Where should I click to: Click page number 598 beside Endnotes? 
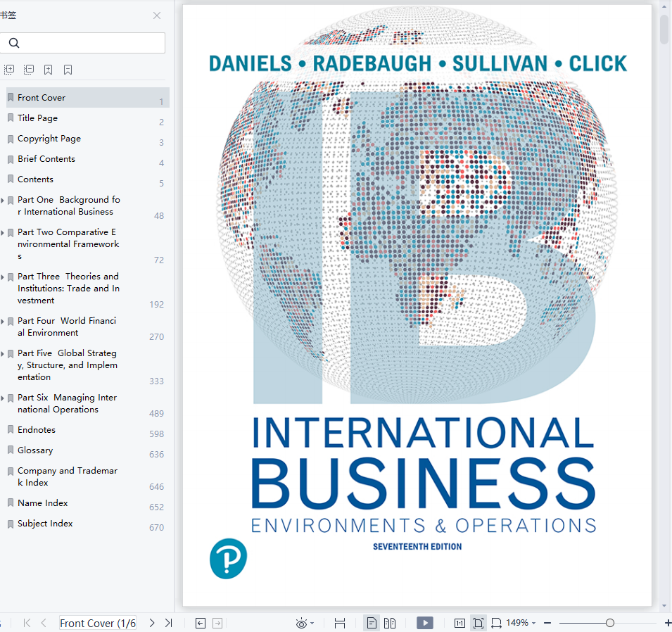coord(156,434)
